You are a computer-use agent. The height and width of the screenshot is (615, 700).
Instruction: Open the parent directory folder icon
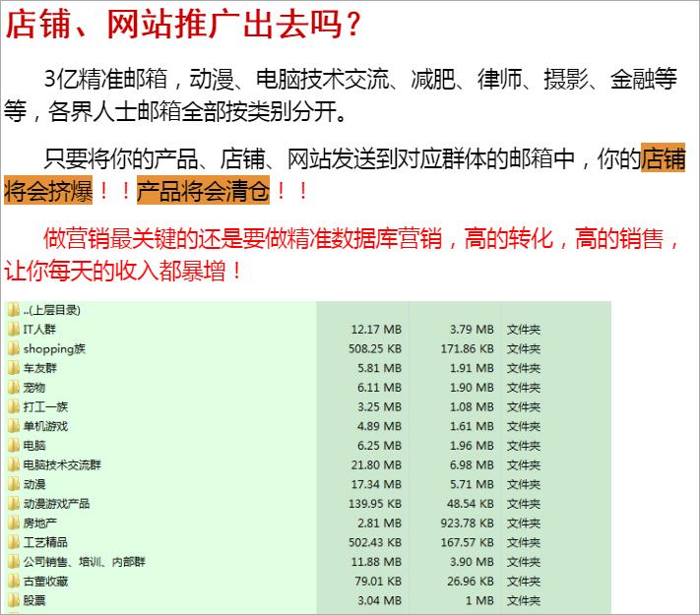14,309
